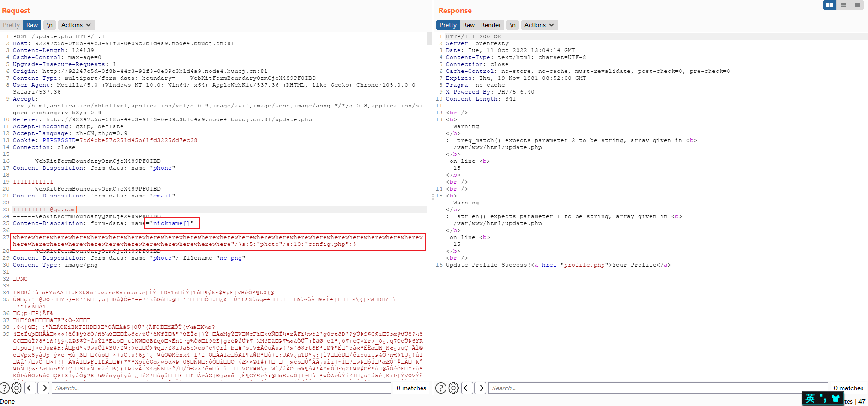Click 'Update Profile Success!' response text
Image resolution: width=868 pixels, height=406 pixels.
[488, 265]
